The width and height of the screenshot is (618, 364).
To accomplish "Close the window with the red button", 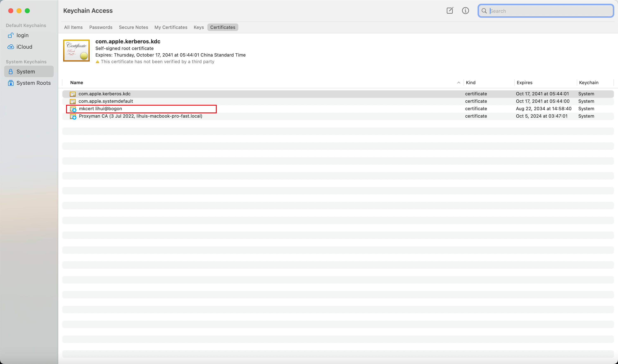I will (x=11, y=11).
